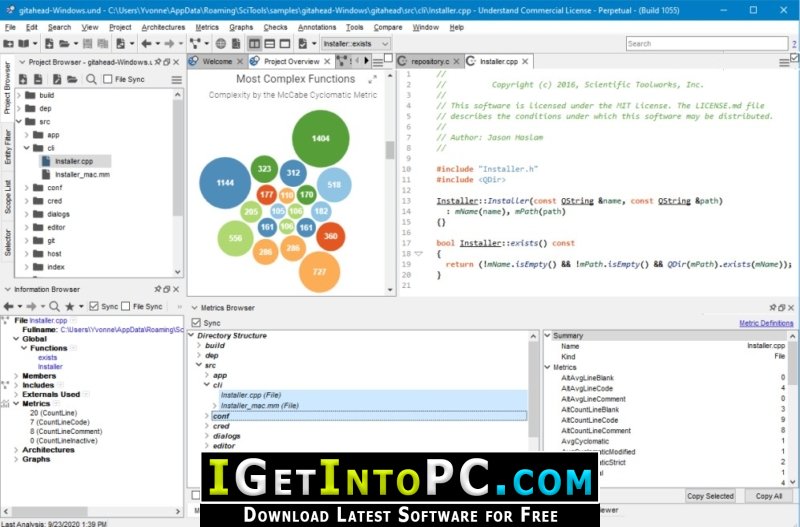Click in the top-right Search field
800x527 pixels.
tap(707, 44)
